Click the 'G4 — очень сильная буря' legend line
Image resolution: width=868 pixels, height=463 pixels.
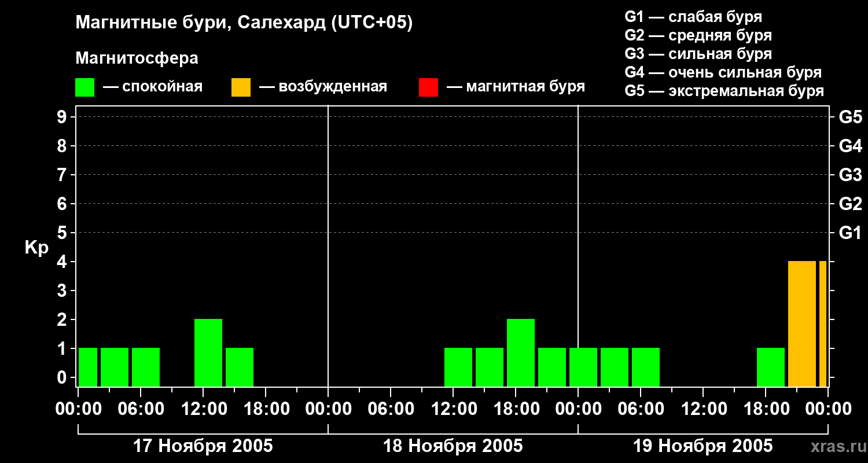tap(723, 72)
